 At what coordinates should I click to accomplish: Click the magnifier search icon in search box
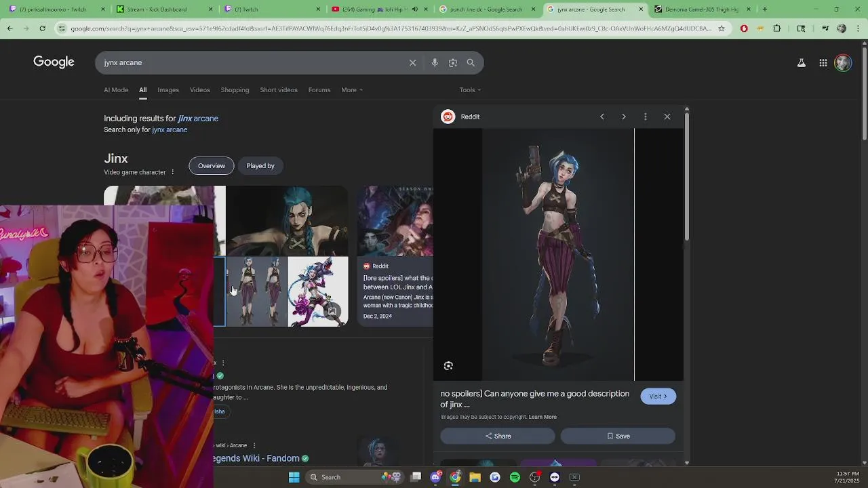click(x=471, y=62)
